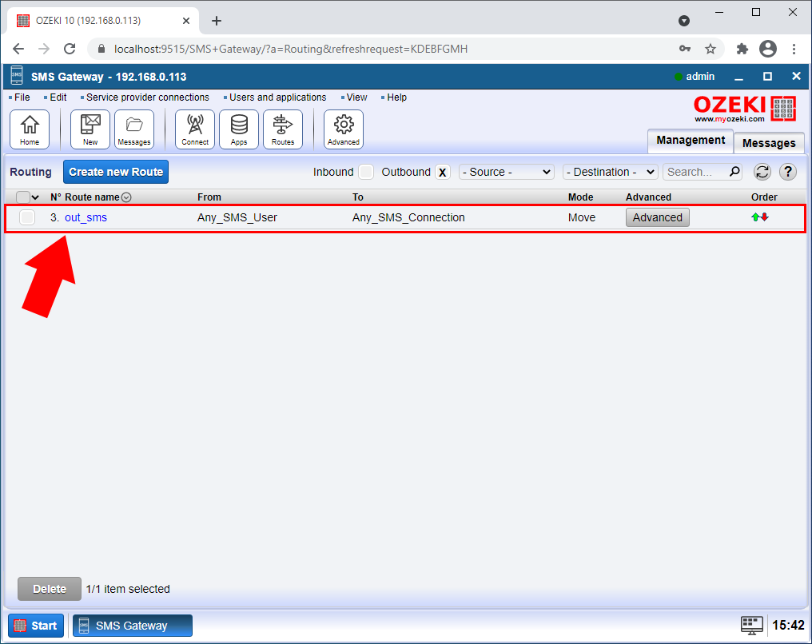Click the refresh icon in Routing bar

click(x=762, y=172)
